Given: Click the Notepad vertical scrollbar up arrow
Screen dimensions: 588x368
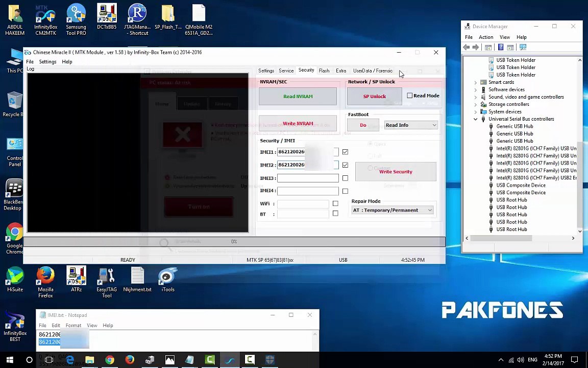Looking at the screenshot, I should (315, 334).
